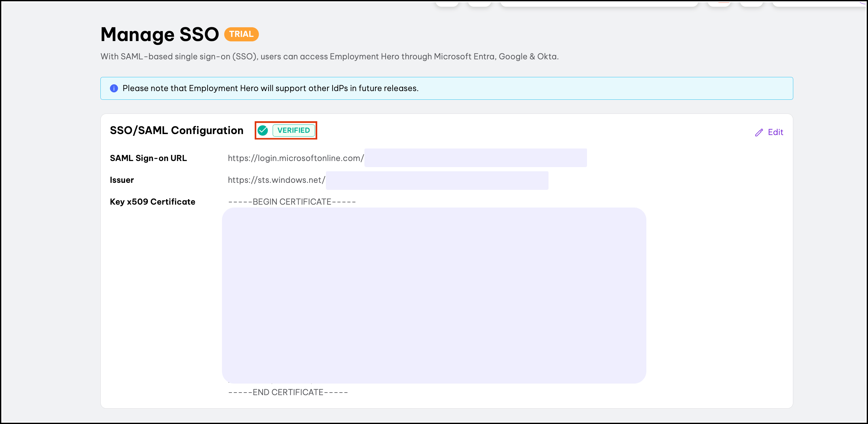The width and height of the screenshot is (868, 424).
Task: Click the BEGIN CERTIFICATE line
Action: point(292,201)
